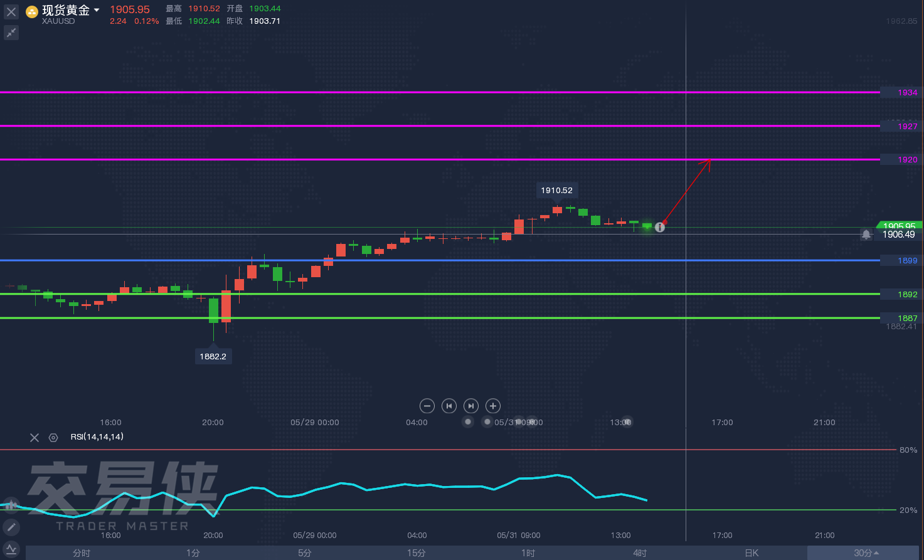924x560 pixels.
Task: Close the XAUUSD chart with the X icon
Action: 11,12
